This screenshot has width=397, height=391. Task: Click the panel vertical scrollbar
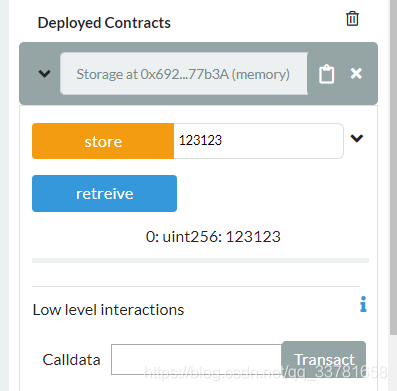(x=393, y=167)
